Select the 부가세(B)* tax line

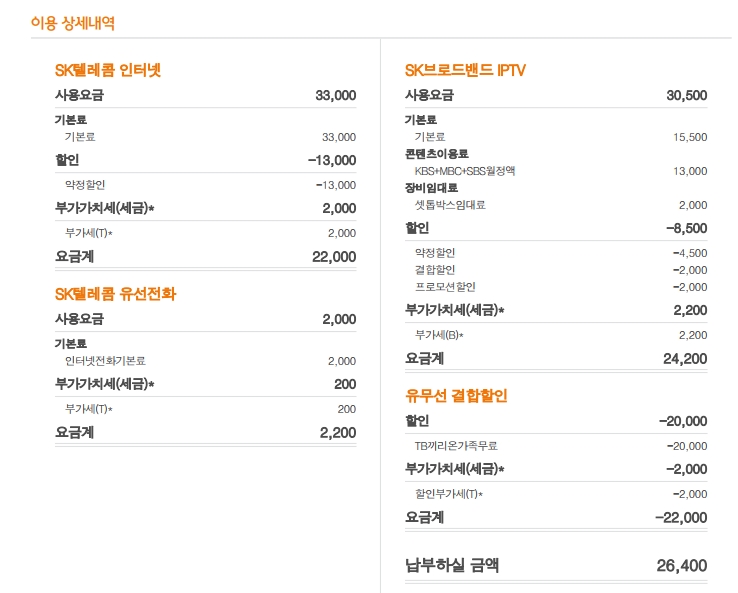tap(439, 335)
